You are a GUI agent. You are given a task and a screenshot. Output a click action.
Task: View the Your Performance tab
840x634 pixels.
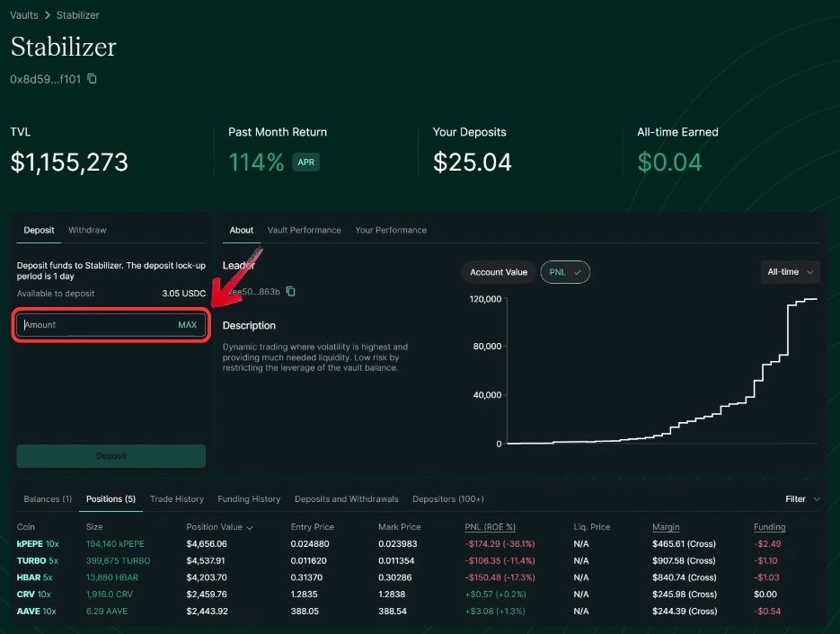pyautogui.click(x=391, y=230)
